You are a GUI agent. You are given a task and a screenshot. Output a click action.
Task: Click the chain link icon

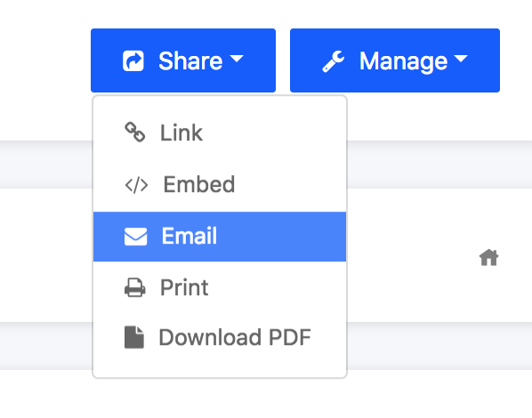pyautogui.click(x=135, y=132)
